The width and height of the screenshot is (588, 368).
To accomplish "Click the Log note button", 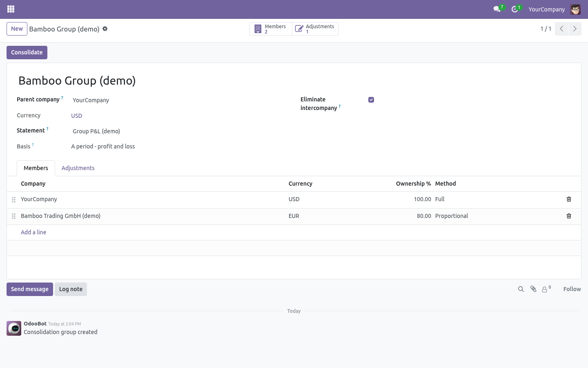I will click(71, 289).
